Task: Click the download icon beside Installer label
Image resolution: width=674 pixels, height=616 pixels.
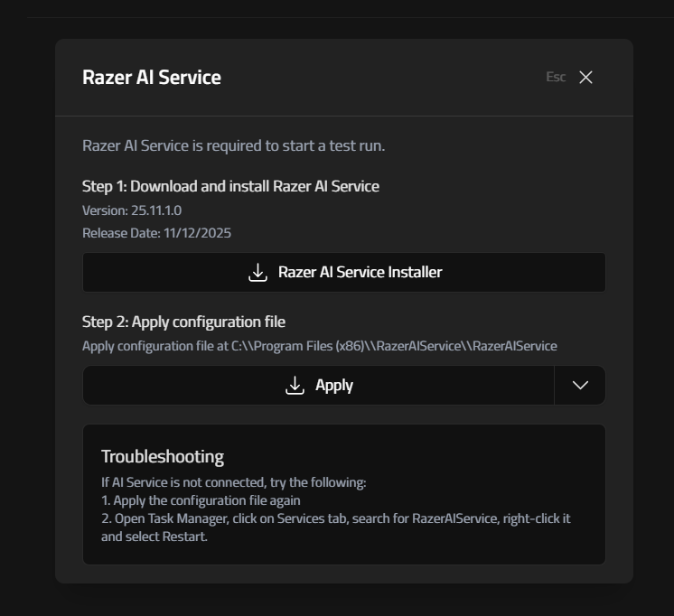Action: [x=258, y=272]
